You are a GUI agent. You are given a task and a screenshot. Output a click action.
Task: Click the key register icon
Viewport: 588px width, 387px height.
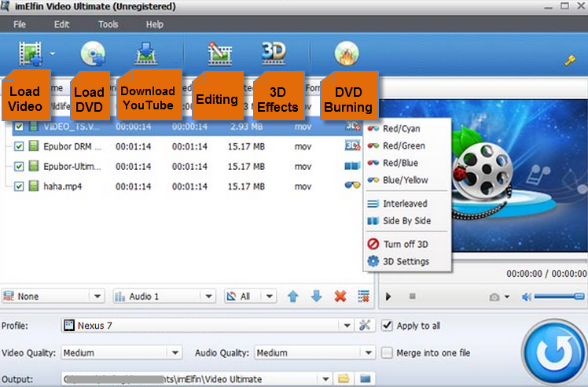tap(570, 60)
